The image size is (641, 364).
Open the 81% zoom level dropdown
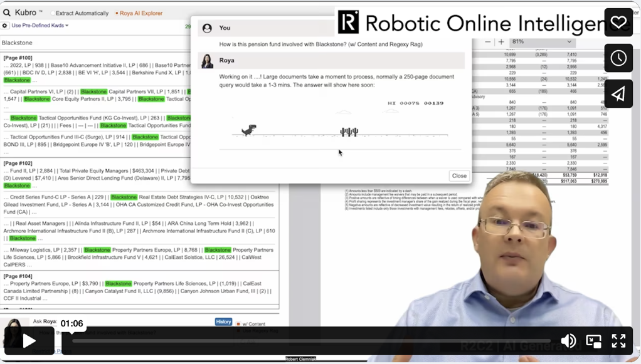[x=541, y=42]
